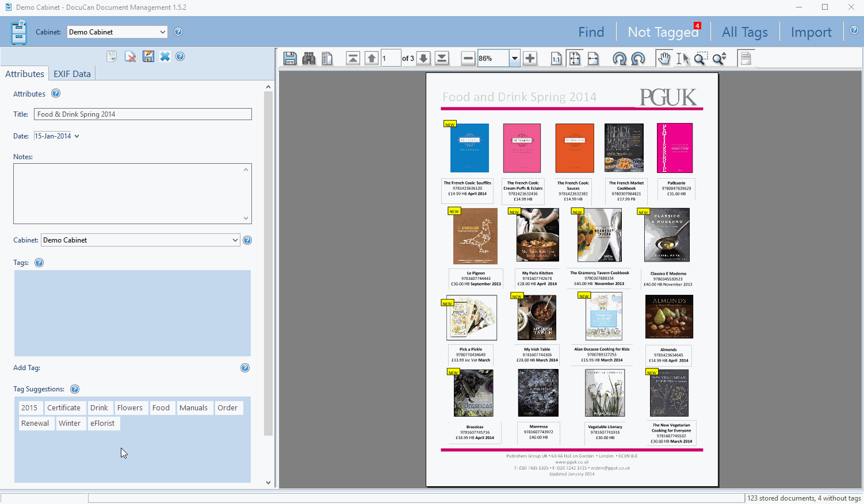
Task: Add the Drink tag suggestion
Action: pos(99,408)
